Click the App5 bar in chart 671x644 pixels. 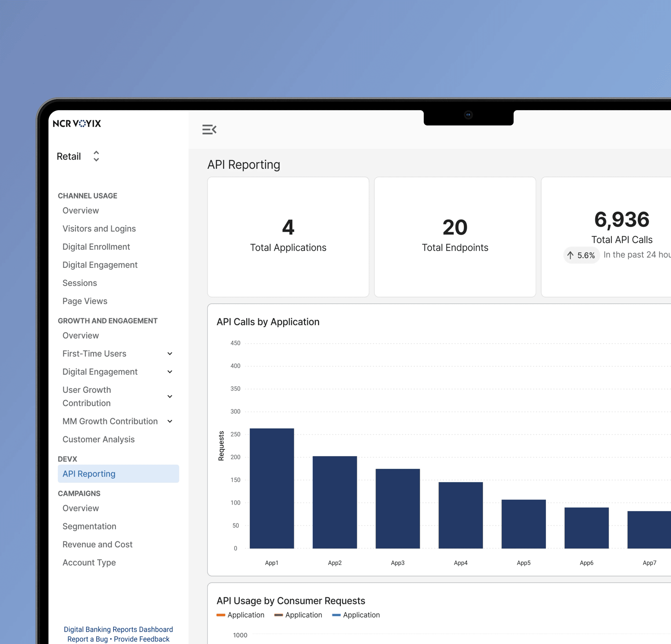[523, 524]
